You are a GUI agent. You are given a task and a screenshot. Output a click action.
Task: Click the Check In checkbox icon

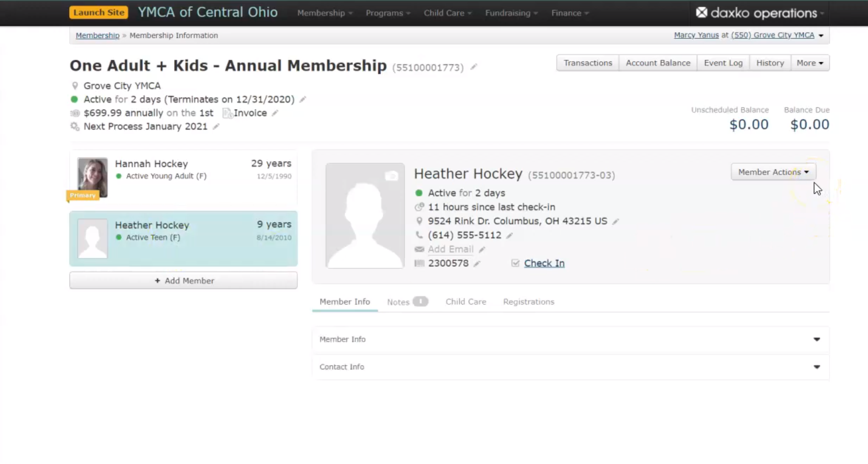pyautogui.click(x=516, y=263)
